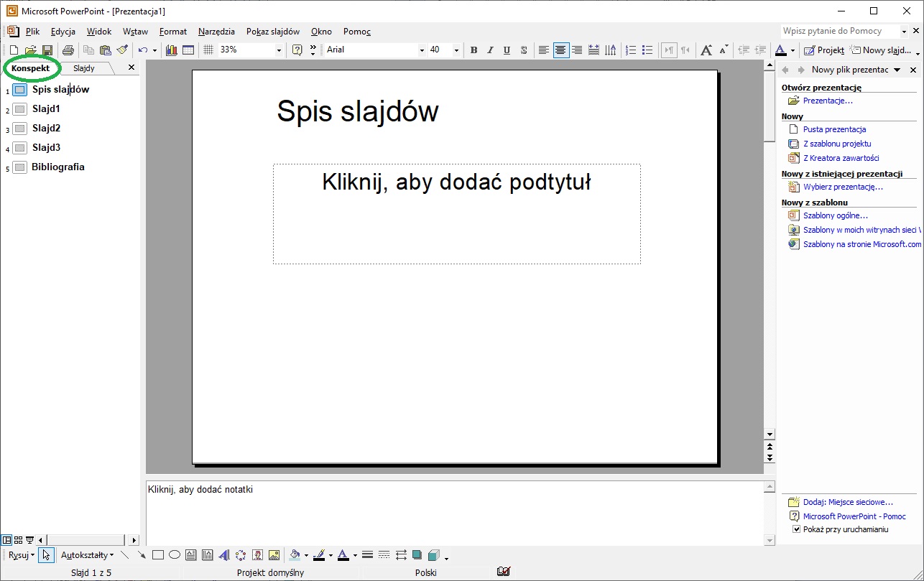The height and width of the screenshot is (581, 924).
Task: Open the task pane title dropdown arrow
Action: point(897,70)
